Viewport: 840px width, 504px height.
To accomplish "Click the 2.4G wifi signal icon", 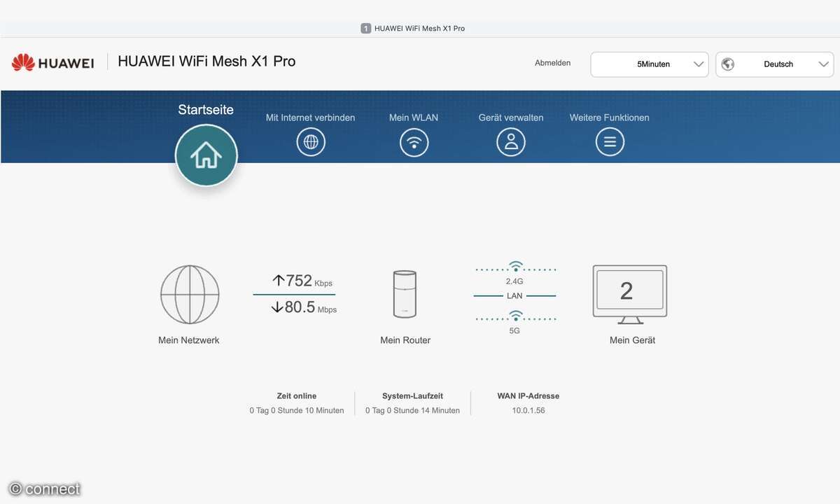I will (x=516, y=266).
